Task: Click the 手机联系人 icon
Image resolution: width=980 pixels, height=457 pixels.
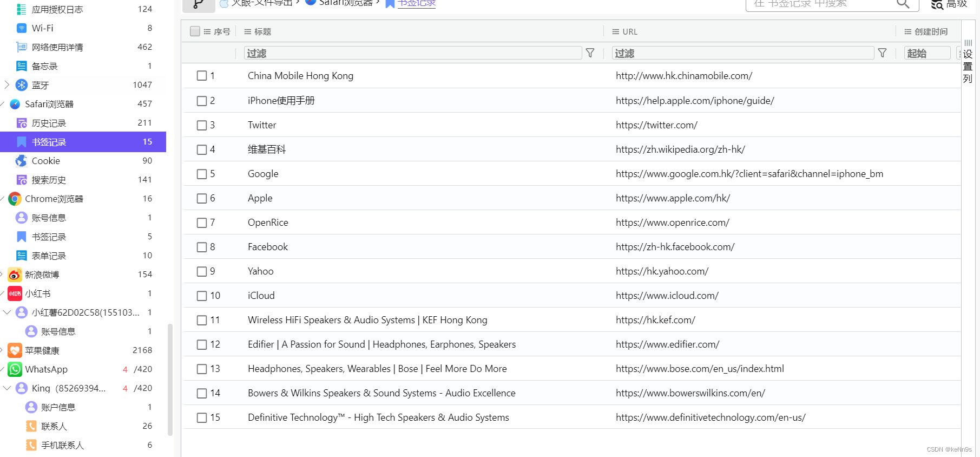Action: pos(31,445)
